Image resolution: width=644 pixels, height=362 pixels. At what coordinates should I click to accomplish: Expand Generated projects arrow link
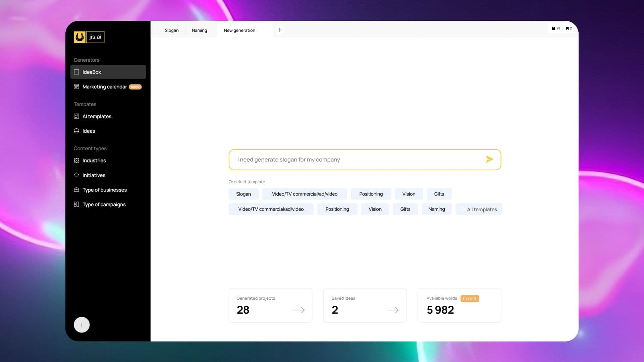click(299, 309)
